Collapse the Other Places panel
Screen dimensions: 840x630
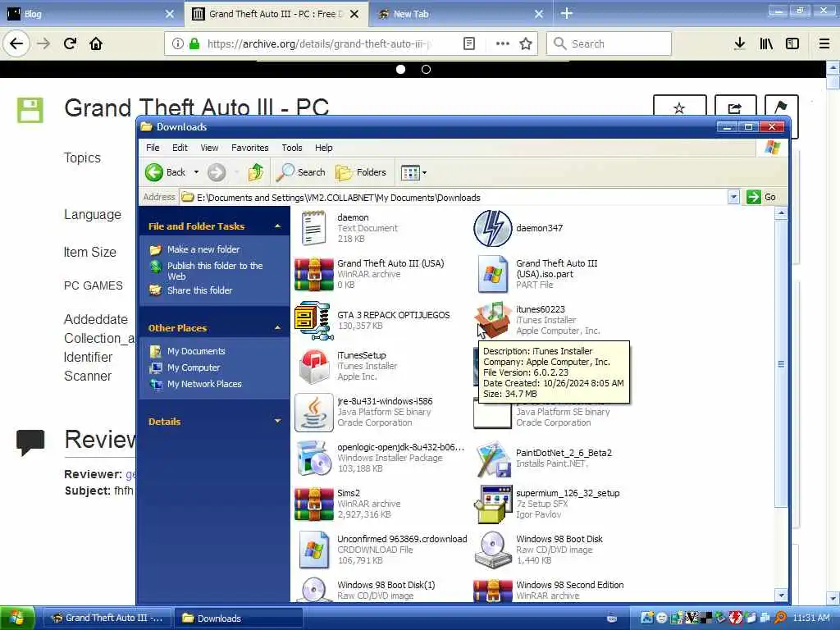tap(277, 327)
